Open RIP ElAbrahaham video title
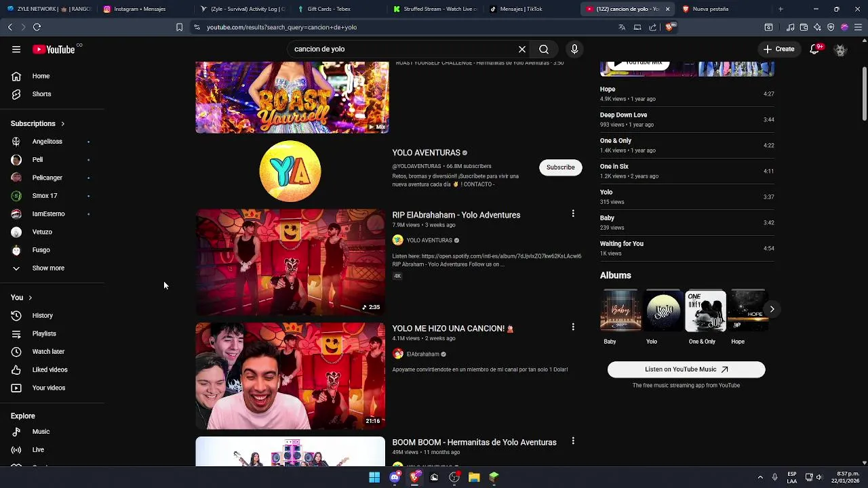Image resolution: width=868 pixels, height=488 pixels. pyautogui.click(x=456, y=215)
